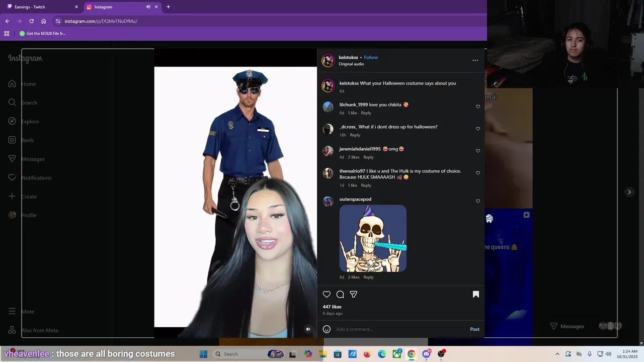
Task: Reply to therealrio97's comment
Action: tap(366, 186)
